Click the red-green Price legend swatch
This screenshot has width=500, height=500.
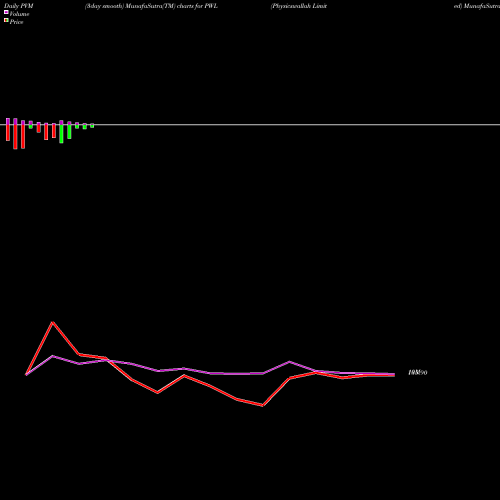tap(6, 20)
